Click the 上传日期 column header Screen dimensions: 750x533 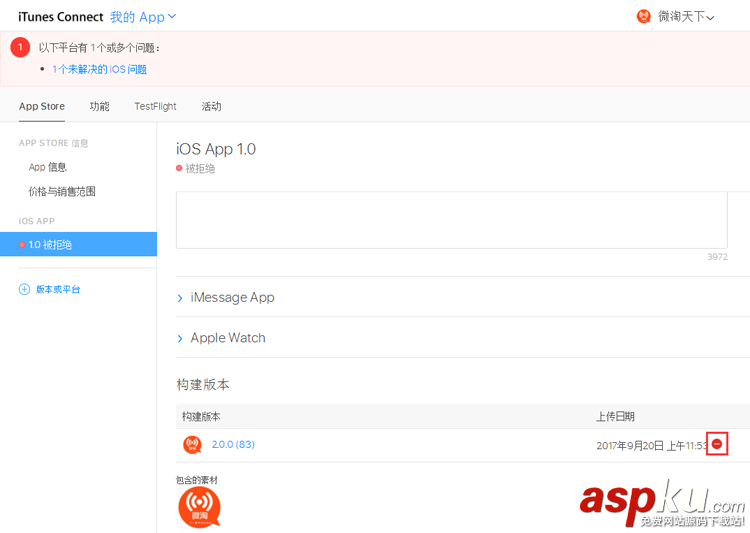(615, 416)
